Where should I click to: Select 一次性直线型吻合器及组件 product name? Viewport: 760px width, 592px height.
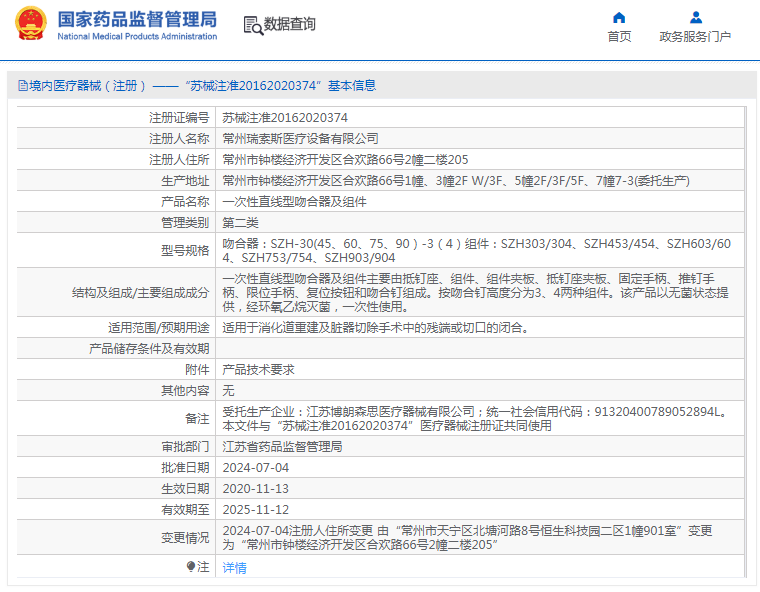pos(294,202)
